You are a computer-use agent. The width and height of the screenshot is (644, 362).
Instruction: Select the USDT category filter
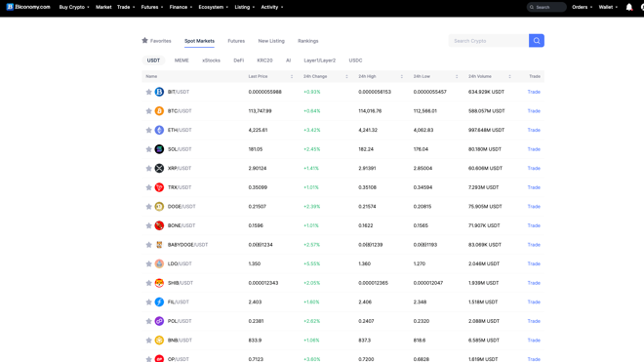153,60
